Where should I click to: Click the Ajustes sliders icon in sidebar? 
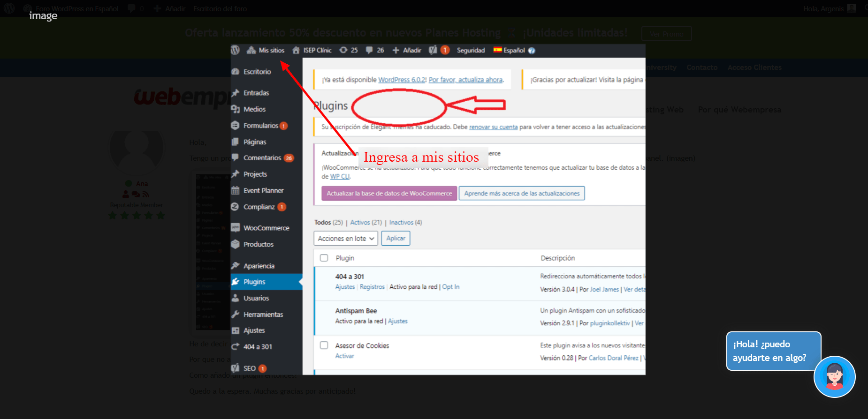pyautogui.click(x=236, y=330)
